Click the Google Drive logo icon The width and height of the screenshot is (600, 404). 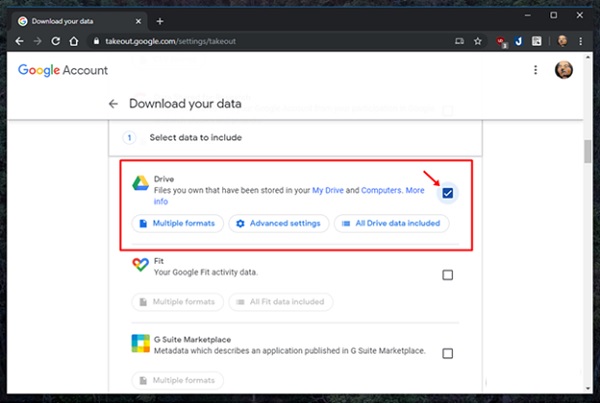(140, 183)
